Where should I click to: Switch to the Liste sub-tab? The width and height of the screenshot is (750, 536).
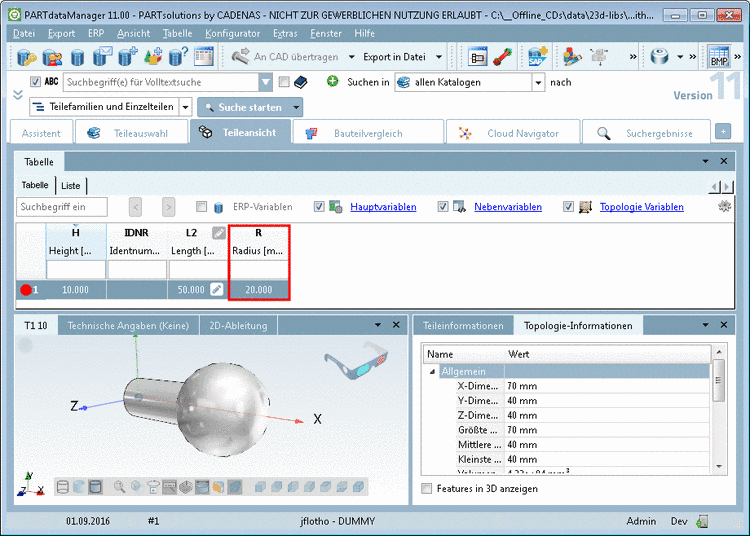coord(71,186)
